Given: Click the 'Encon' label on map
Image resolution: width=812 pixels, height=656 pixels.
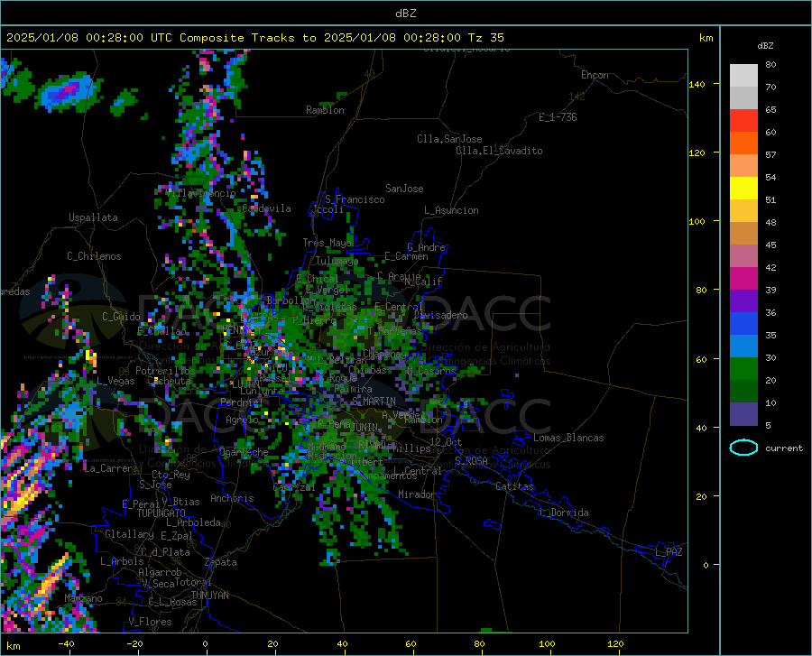Looking at the screenshot, I should pyautogui.click(x=595, y=75).
